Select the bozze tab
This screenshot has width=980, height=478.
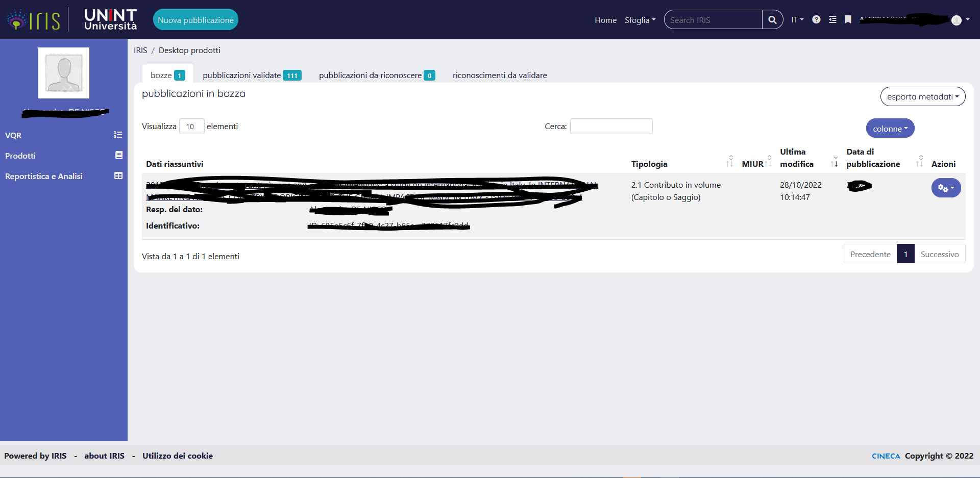167,75
